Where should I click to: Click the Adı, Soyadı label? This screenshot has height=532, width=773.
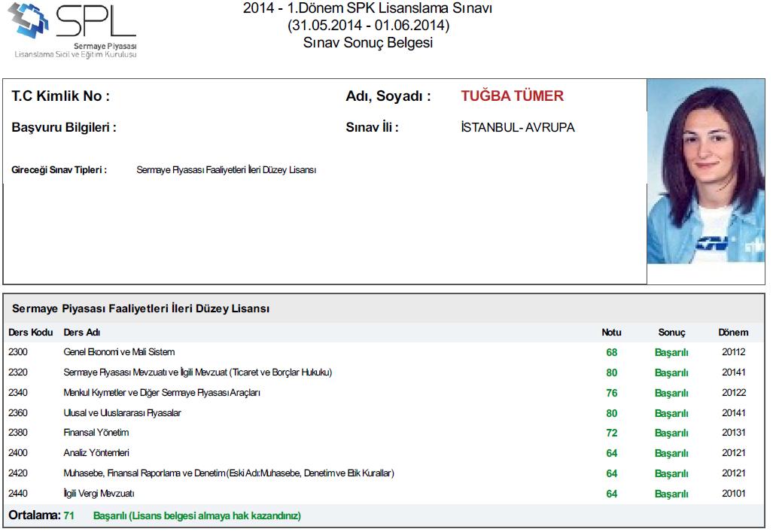coord(388,96)
